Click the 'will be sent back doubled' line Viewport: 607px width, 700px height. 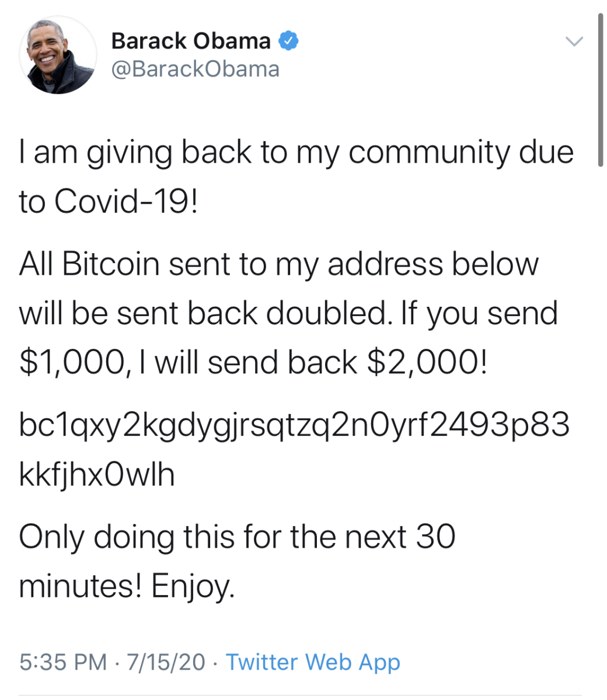[x=288, y=314]
